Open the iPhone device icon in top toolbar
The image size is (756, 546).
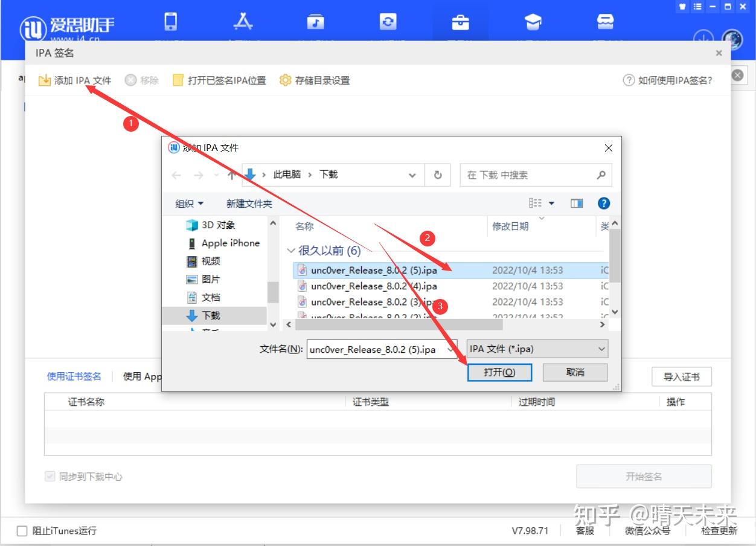(x=171, y=22)
